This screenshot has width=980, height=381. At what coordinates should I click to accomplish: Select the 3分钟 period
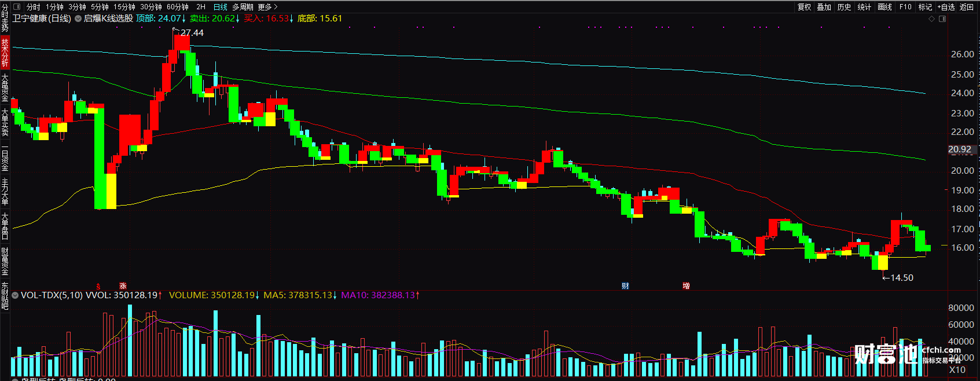pos(78,7)
